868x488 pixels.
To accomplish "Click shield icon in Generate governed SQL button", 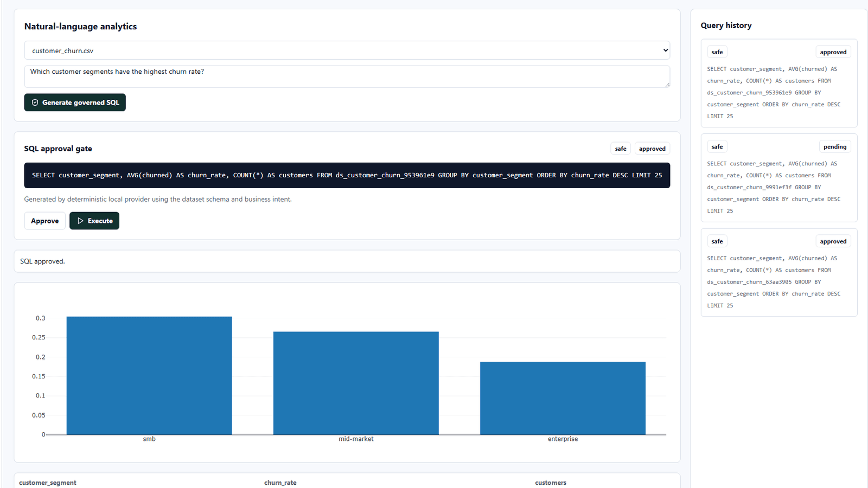I will pos(35,102).
